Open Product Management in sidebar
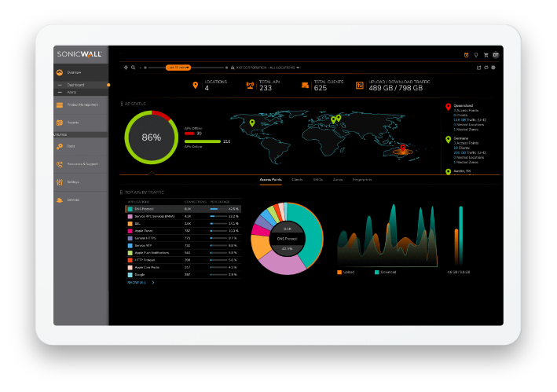The width and height of the screenshot is (557, 392). click(82, 104)
